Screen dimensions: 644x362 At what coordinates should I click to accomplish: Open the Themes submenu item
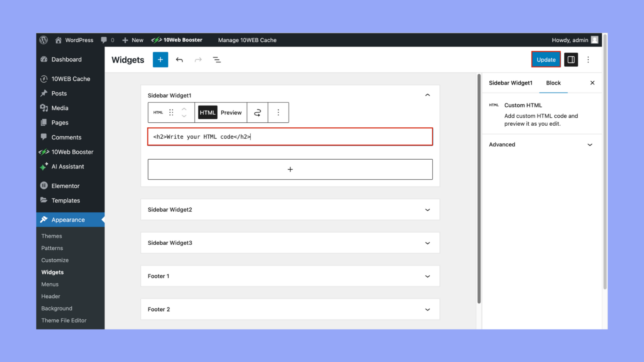coord(52,236)
